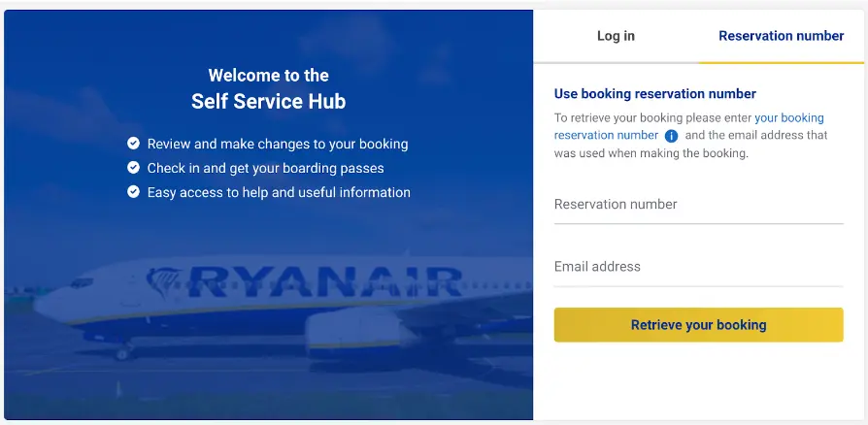The image size is (868, 425).
Task: Select the Reservation number tab
Action: 781,36
